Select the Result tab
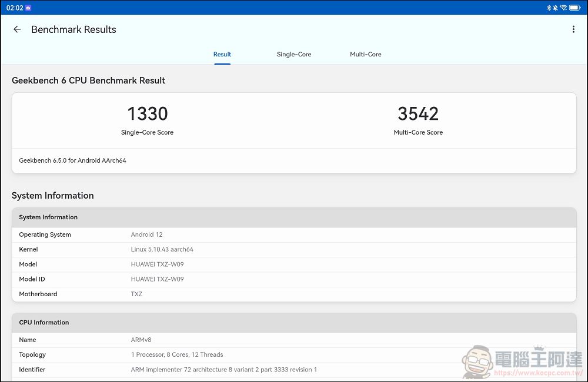The image size is (588, 382). (222, 54)
